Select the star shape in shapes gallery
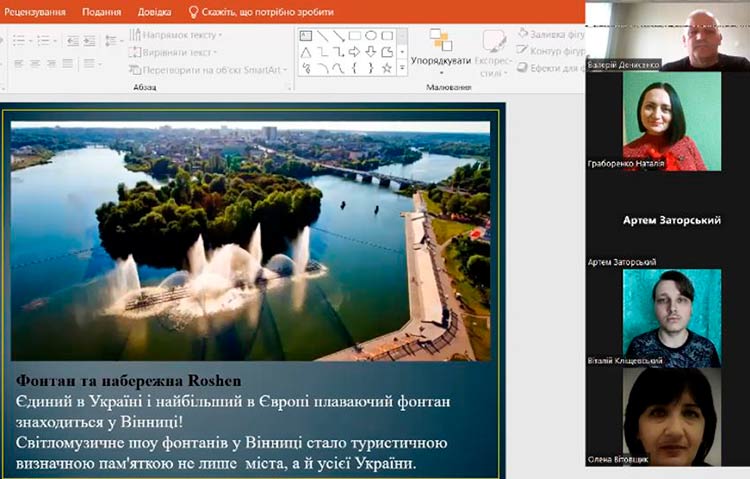The width and height of the screenshot is (750, 479). click(387, 68)
